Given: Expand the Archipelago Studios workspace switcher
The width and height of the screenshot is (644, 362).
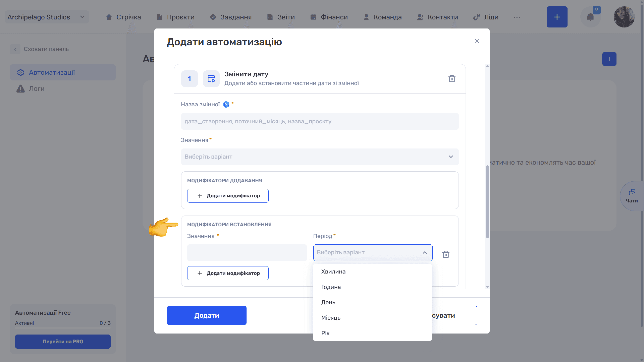Looking at the screenshot, I should 47,17.
